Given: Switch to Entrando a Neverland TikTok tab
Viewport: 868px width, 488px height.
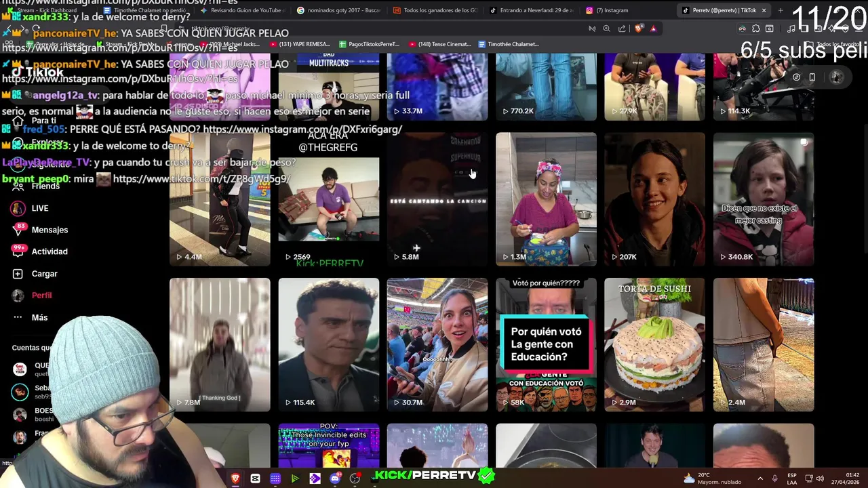Looking at the screenshot, I should (x=532, y=10).
